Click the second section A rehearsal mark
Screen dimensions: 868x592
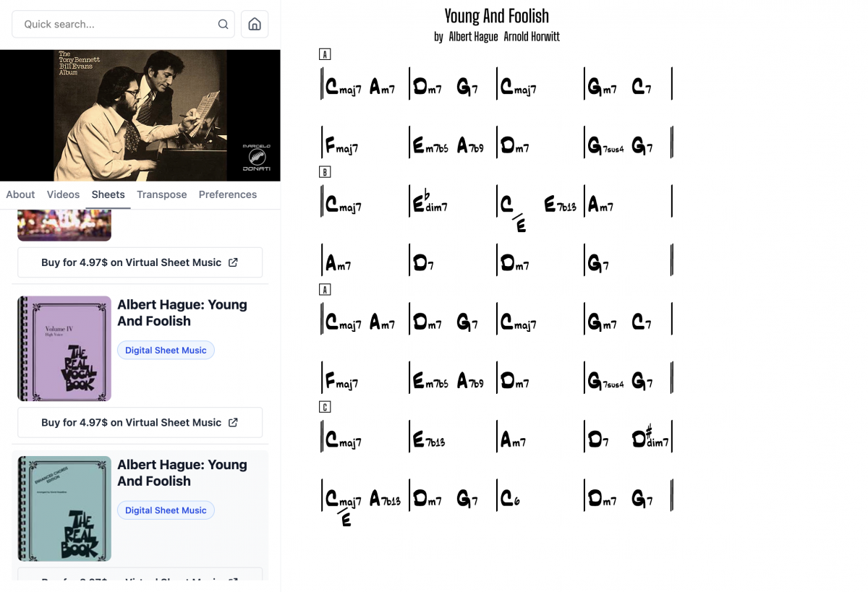325,290
